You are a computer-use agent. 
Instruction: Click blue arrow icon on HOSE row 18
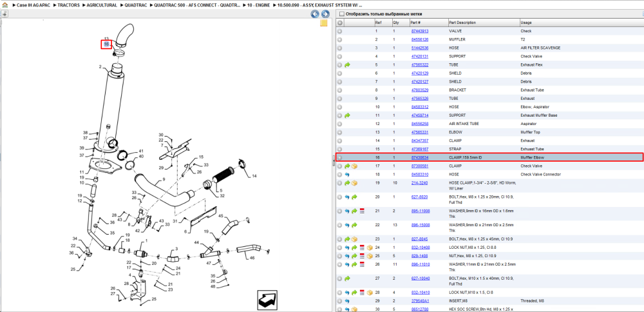click(x=348, y=174)
